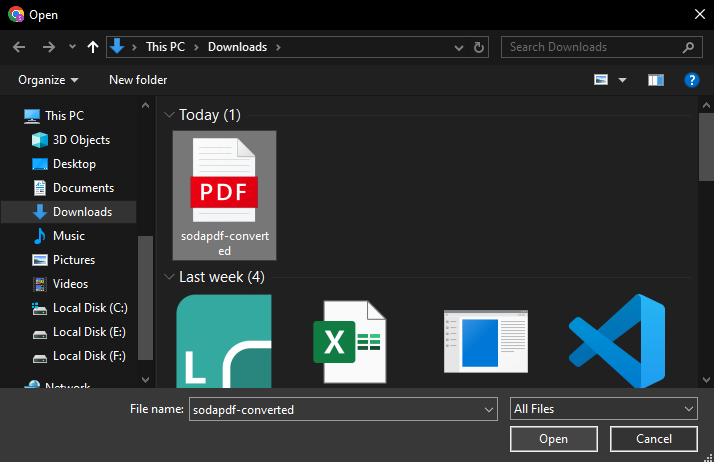Open Local Disk (C:) in sidebar

90,308
